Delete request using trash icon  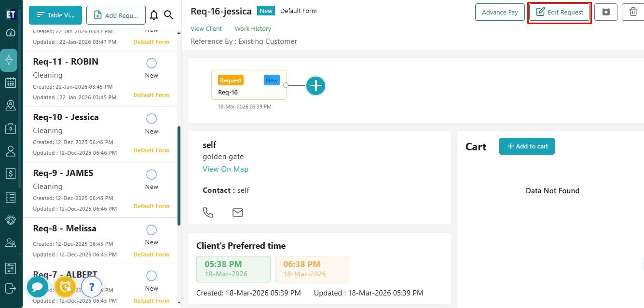pyautogui.click(x=633, y=12)
